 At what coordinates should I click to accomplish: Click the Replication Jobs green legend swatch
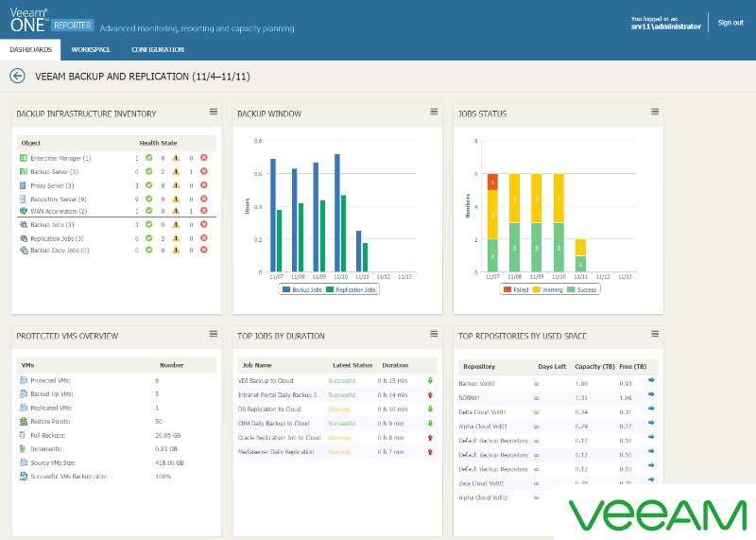330,289
